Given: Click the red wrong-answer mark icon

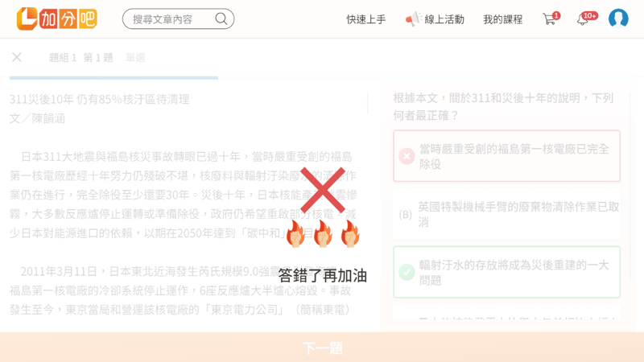Looking at the screenshot, I should coord(407,156).
